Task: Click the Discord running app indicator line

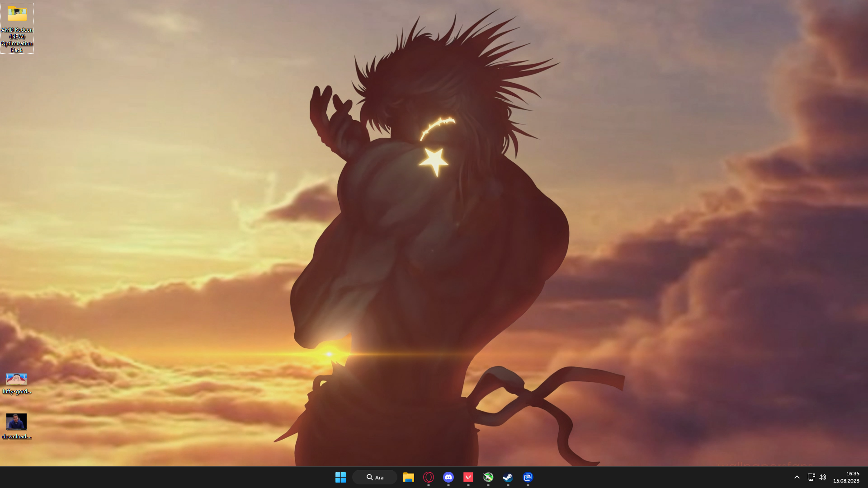Action: pyautogui.click(x=448, y=485)
